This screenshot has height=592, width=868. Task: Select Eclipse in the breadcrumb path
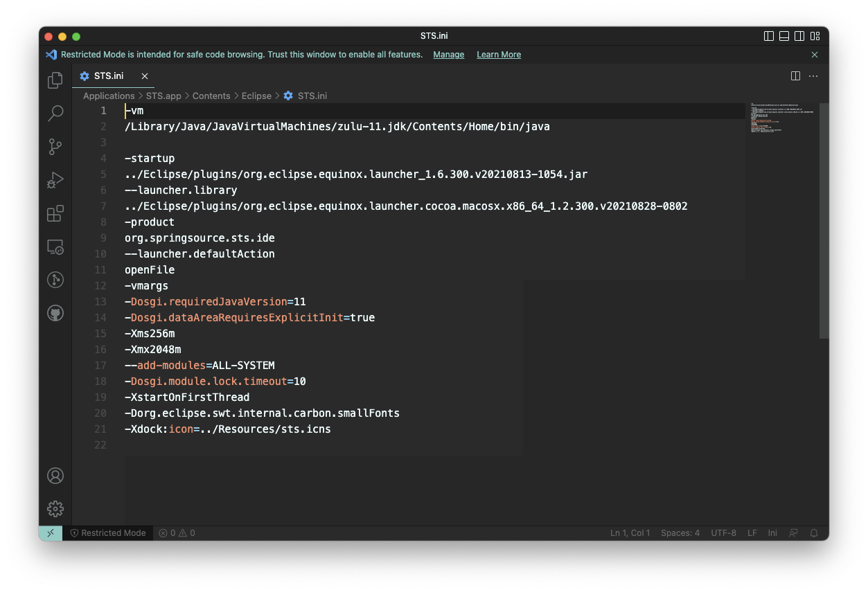click(x=256, y=96)
